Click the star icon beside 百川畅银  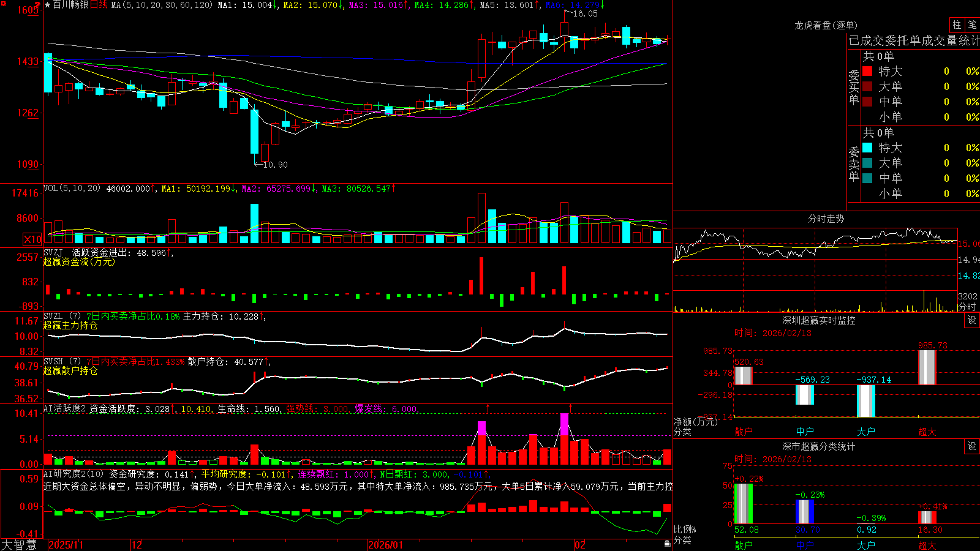(x=48, y=5)
